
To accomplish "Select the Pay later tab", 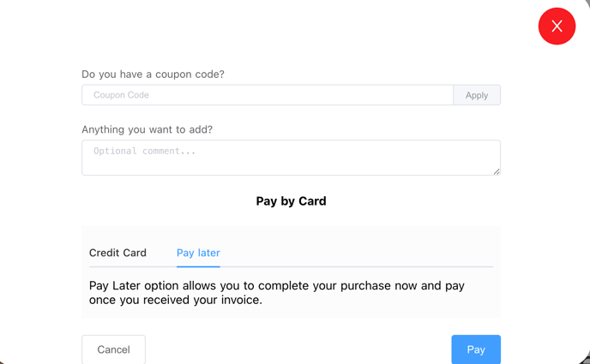I will (x=198, y=253).
